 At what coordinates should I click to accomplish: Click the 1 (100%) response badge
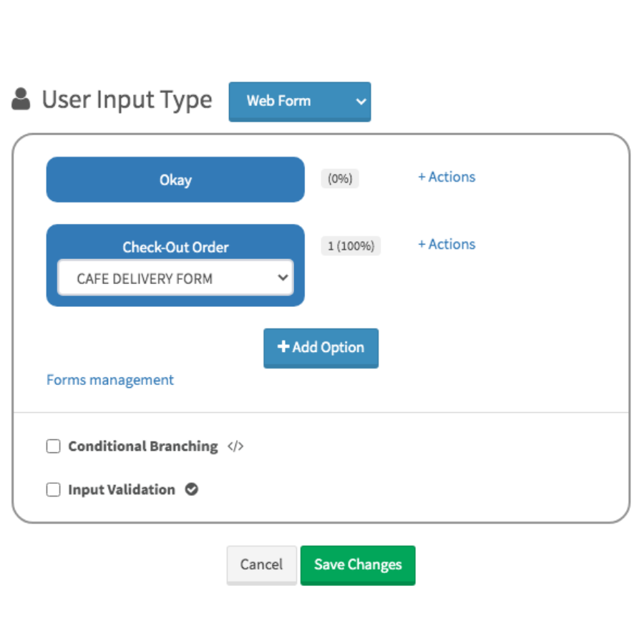351,246
